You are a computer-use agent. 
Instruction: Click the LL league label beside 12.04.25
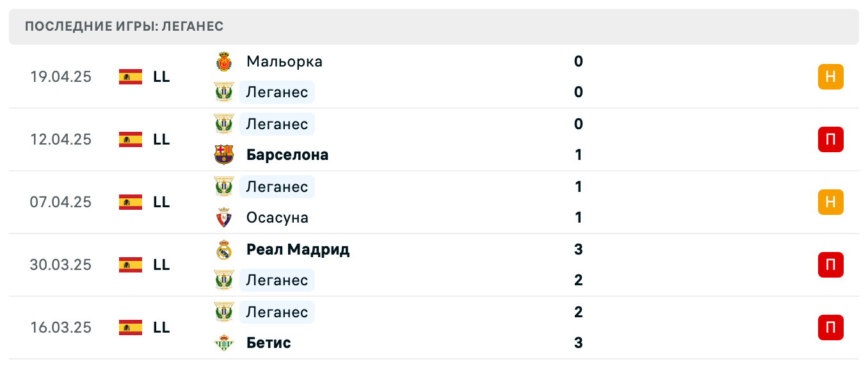[162, 139]
